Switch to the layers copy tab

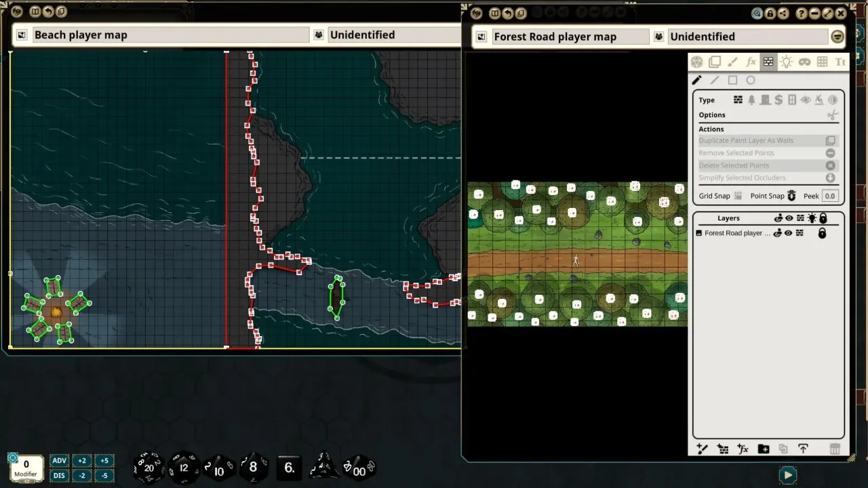[715, 62]
